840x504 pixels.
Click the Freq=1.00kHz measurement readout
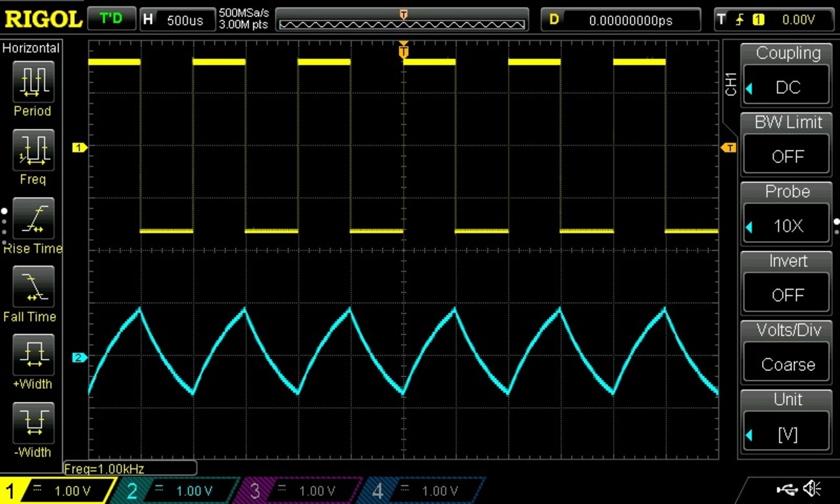point(130,468)
